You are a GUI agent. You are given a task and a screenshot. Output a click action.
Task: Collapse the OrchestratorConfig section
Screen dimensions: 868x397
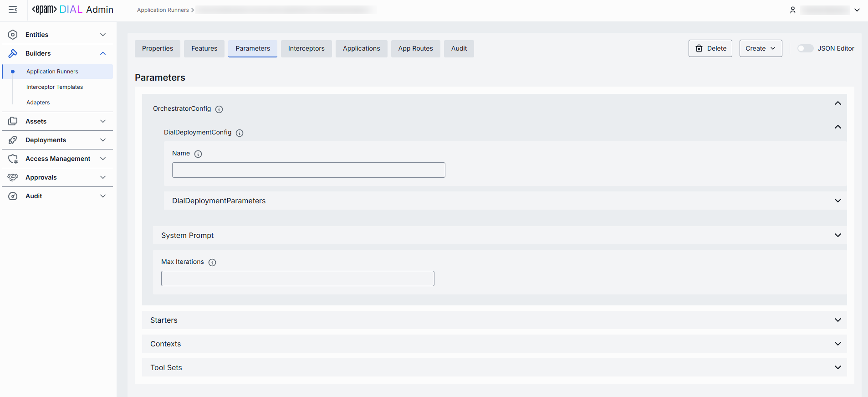coord(837,103)
